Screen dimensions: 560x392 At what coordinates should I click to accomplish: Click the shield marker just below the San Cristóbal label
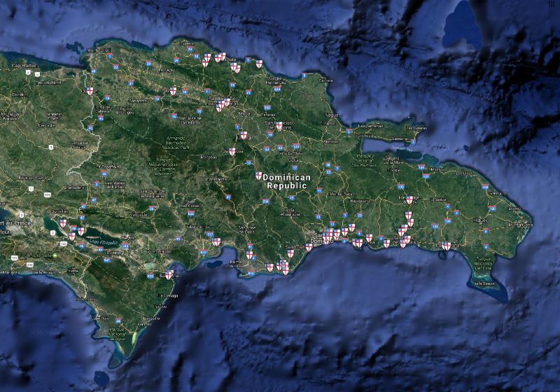click(290, 254)
